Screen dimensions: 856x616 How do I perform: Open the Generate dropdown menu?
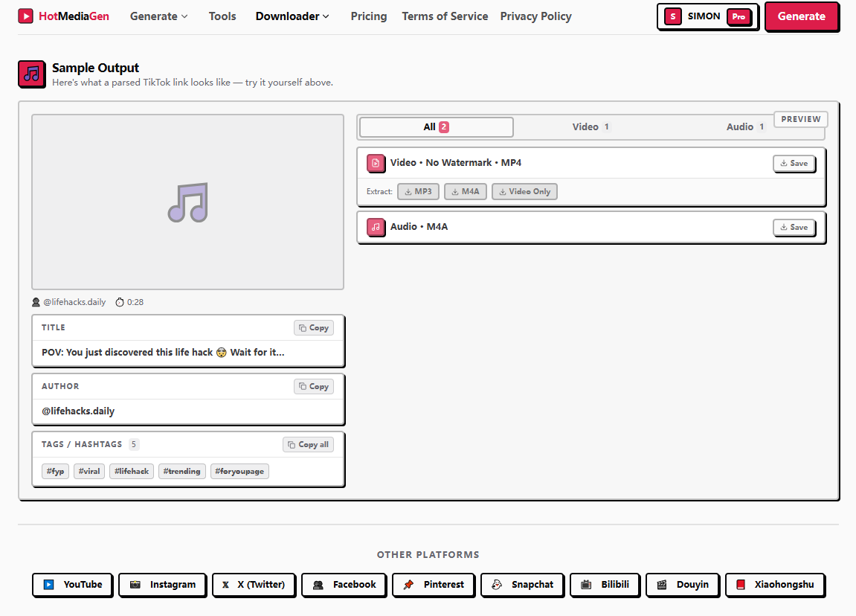[x=159, y=16]
